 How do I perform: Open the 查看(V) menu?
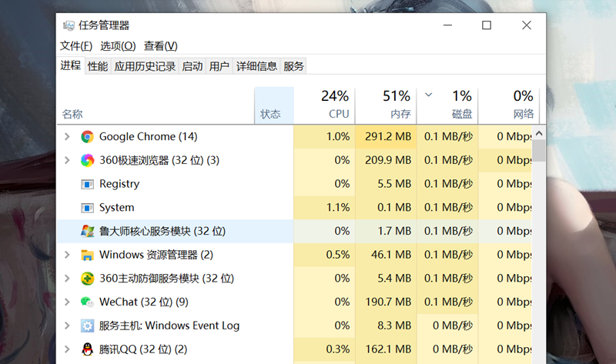[161, 46]
